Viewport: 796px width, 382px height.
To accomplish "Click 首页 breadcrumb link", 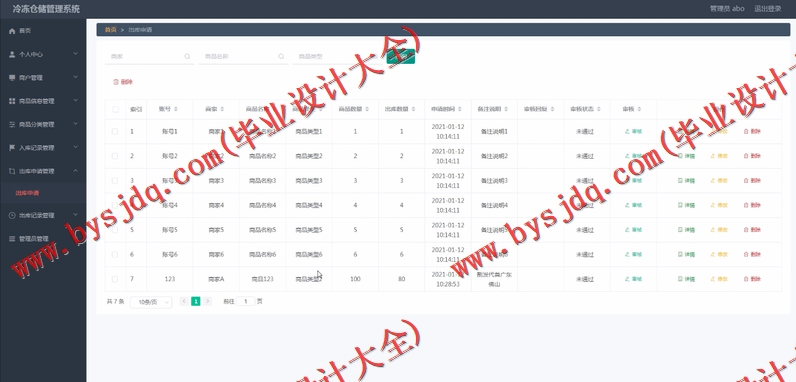I will pyautogui.click(x=110, y=30).
